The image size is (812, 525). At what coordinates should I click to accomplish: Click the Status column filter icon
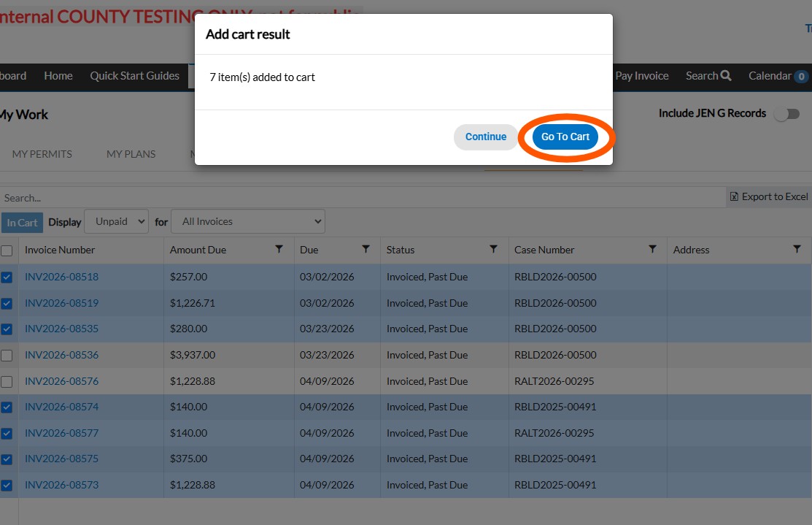point(493,249)
